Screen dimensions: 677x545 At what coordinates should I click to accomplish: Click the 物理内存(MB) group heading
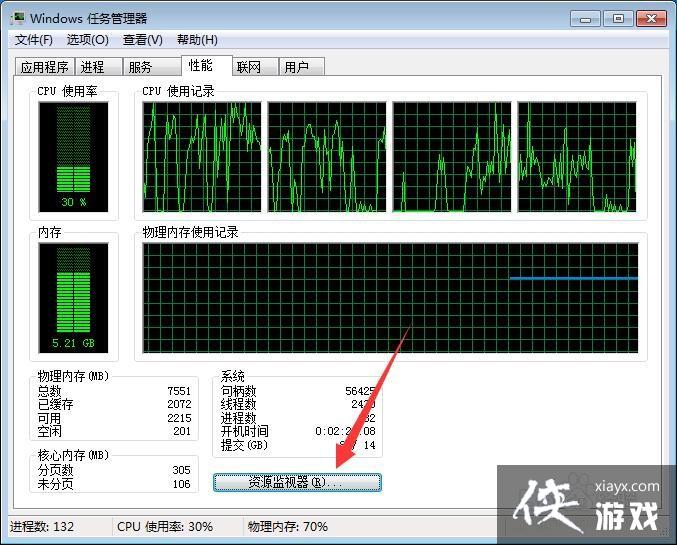tap(73, 376)
